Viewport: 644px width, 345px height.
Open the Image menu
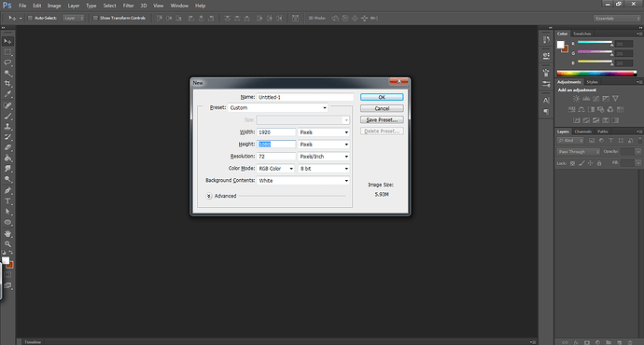tap(54, 6)
